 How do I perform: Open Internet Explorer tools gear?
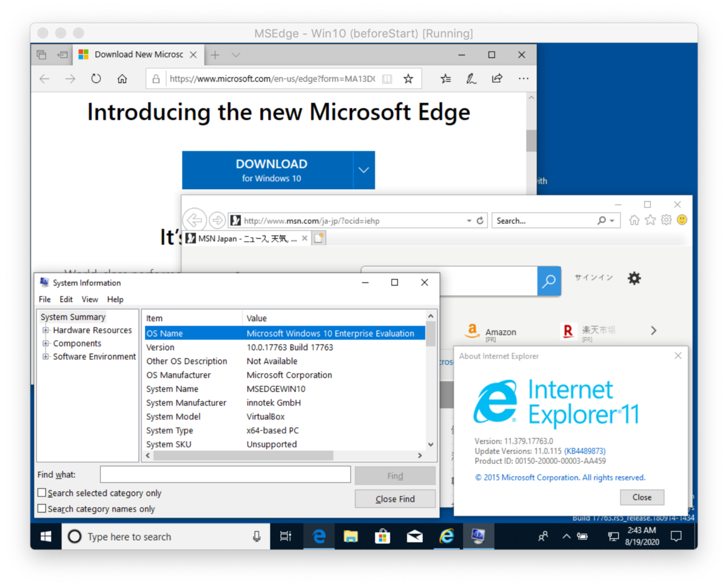[x=666, y=220]
